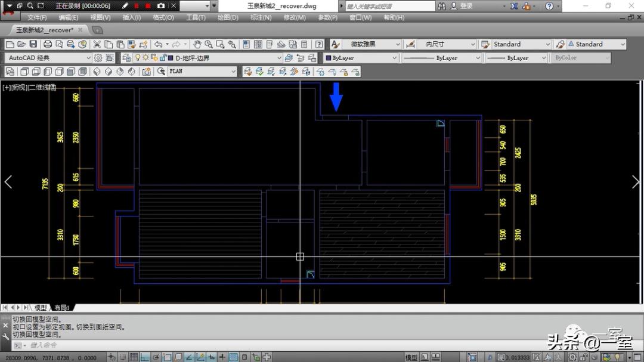Click the Save icon in the toolbar

coord(33,44)
